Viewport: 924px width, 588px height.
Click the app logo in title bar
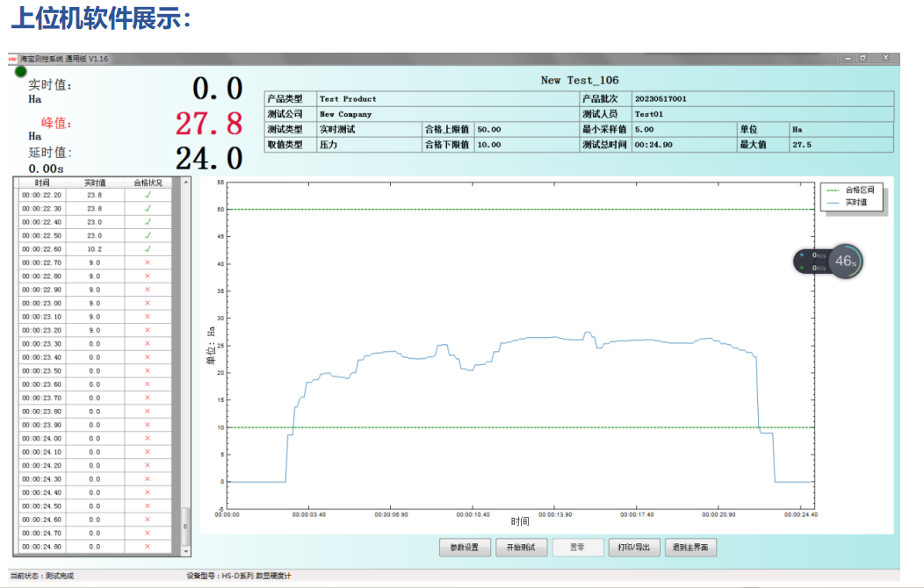(x=13, y=58)
